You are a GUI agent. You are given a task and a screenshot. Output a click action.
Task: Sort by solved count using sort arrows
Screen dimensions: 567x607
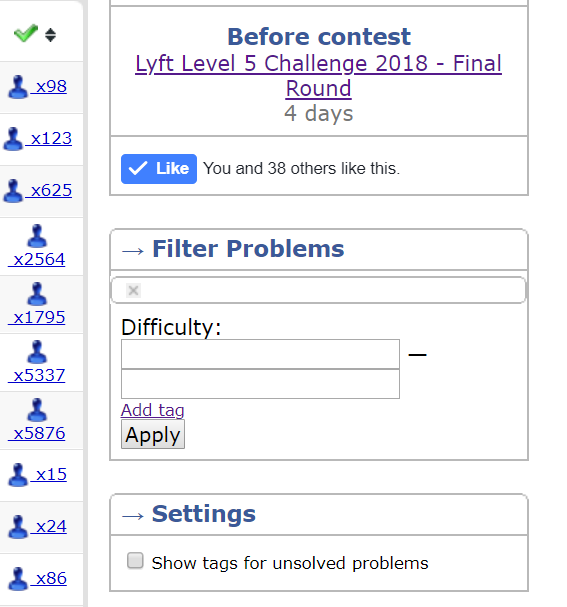[50, 35]
